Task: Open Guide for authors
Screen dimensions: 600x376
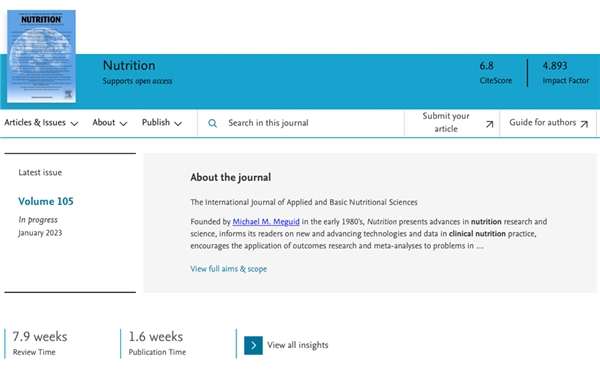Action: [548, 123]
